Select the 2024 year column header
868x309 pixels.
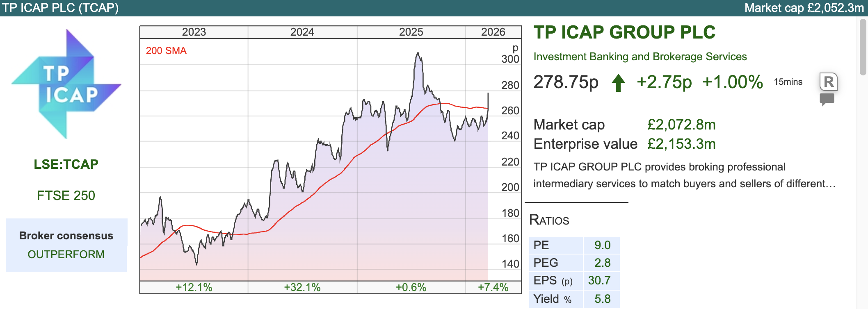[302, 32]
